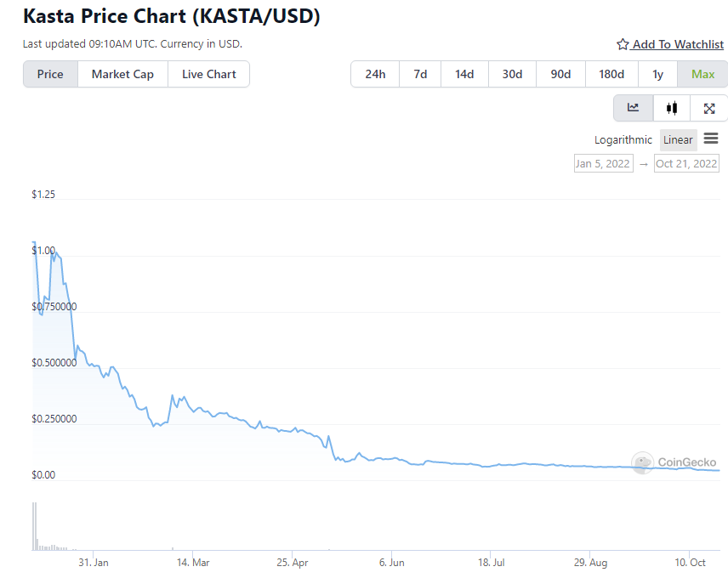Edit the start date Jan 5, 2022

coord(603,164)
